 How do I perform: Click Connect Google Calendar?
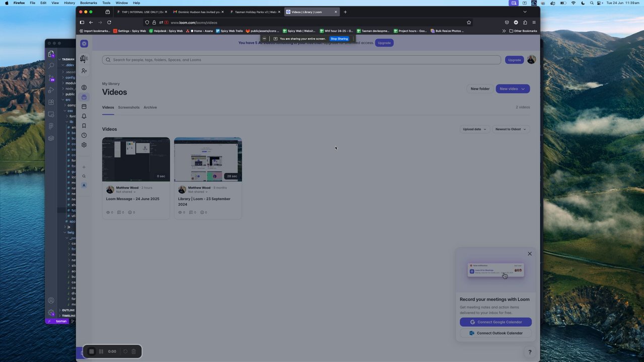496,322
